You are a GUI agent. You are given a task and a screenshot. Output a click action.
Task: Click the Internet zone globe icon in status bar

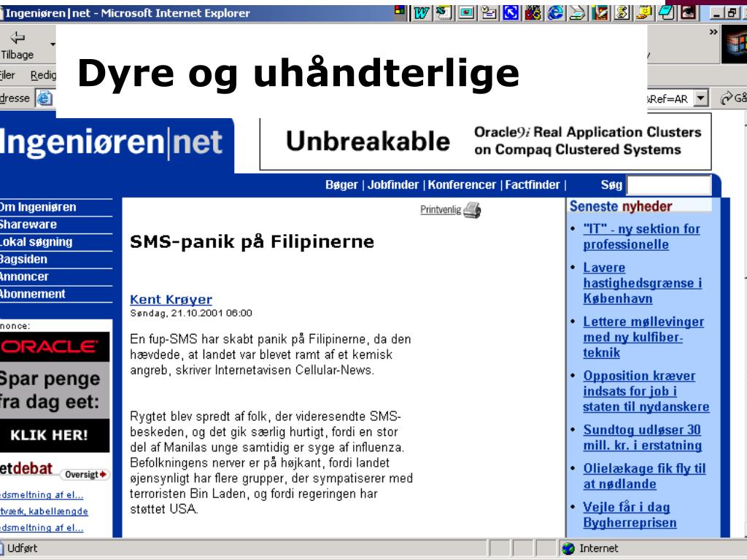(568, 548)
